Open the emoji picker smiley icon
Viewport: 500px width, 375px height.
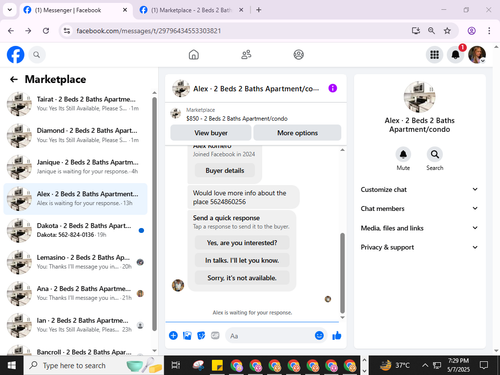[319, 335]
